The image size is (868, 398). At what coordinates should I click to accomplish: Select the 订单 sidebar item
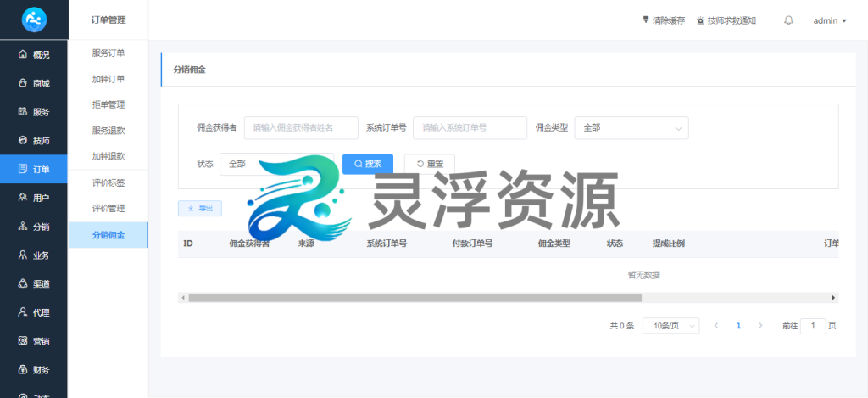[34, 169]
